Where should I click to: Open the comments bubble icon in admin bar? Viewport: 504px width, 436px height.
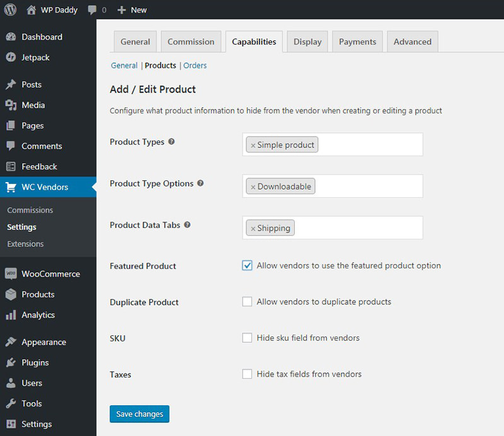point(92,10)
